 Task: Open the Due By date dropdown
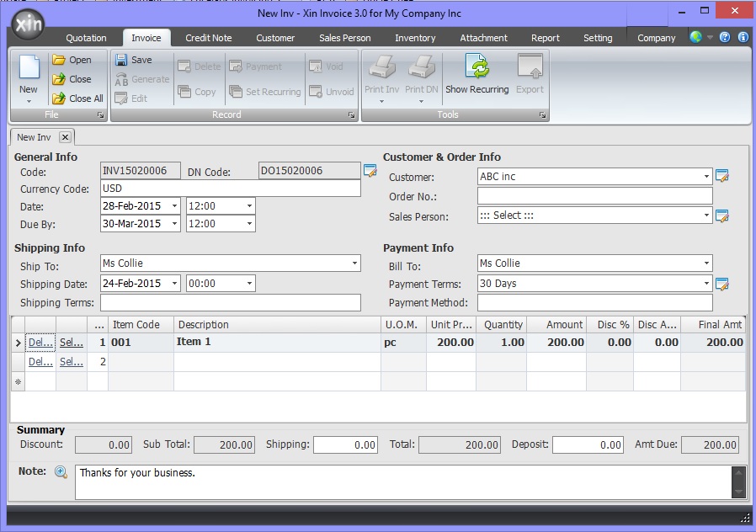tap(174, 224)
